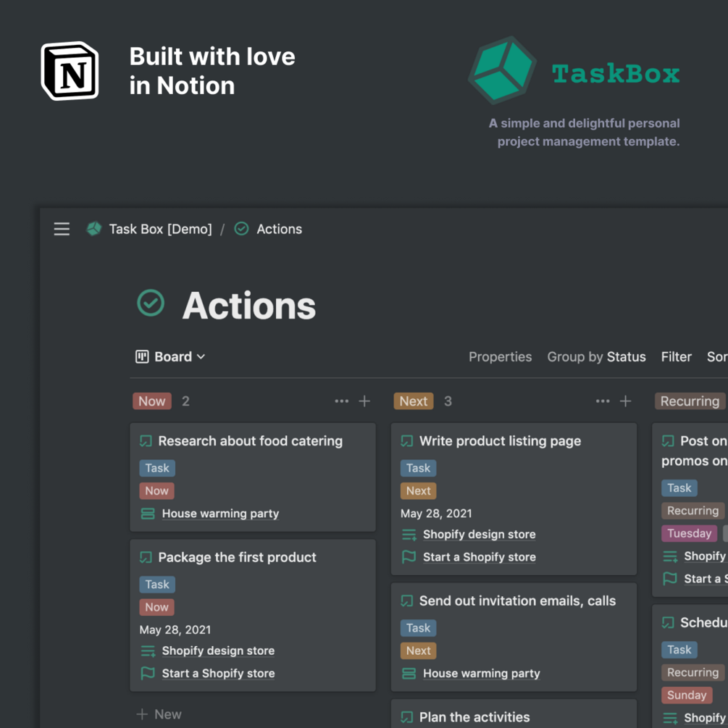This screenshot has height=728, width=728.
Task: Click project icon beside House warming party in Now column
Action: (148, 514)
